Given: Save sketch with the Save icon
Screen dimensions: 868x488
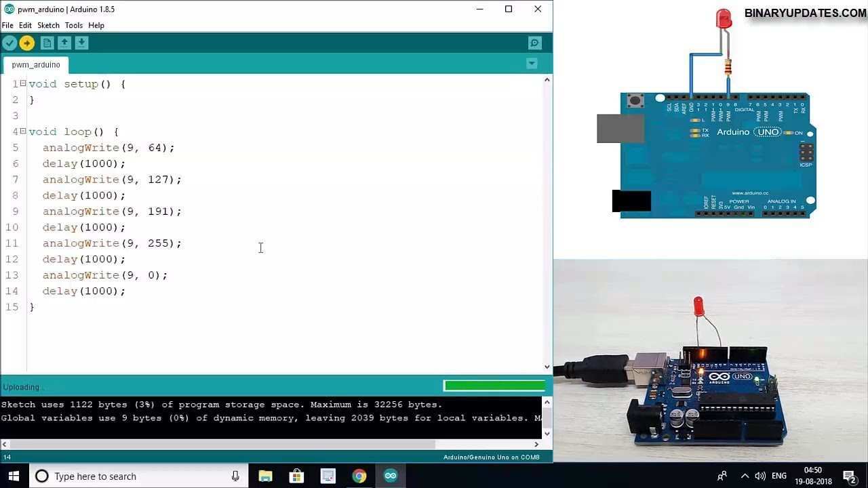Looking at the screenshot, I should (81, 43).
